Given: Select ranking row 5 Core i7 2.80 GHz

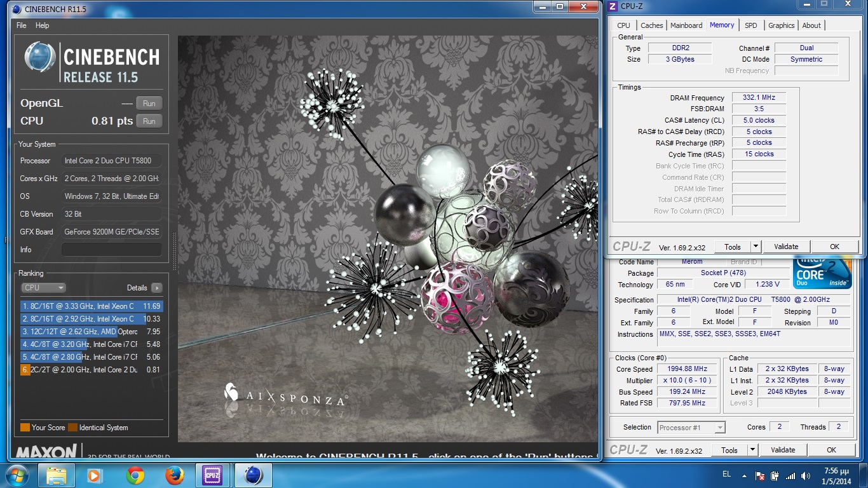Looking at the screenshot, I should coord(92,357).
